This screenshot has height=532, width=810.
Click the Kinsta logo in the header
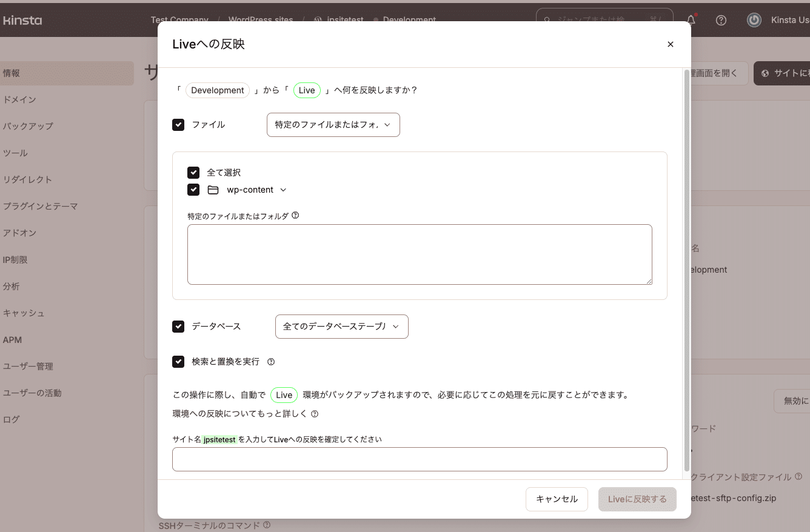click(24, 20)
